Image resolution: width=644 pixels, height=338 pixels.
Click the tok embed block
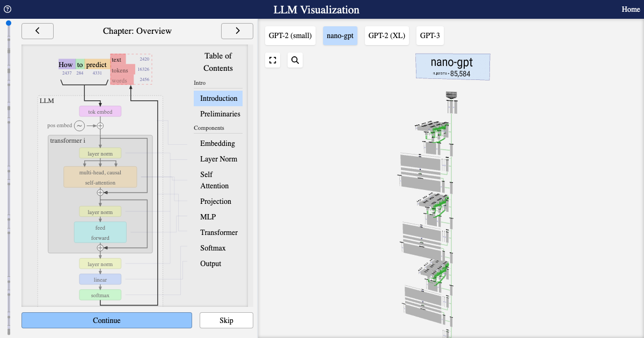pos(100,112)
